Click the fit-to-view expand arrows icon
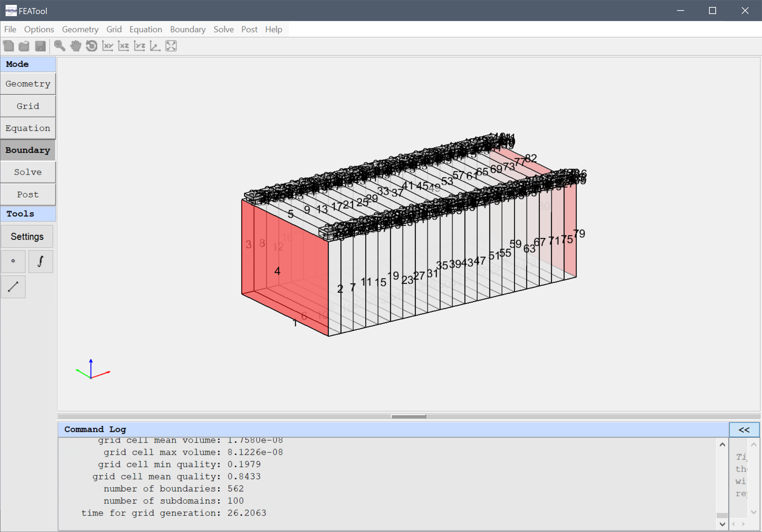 click(171, 46)
